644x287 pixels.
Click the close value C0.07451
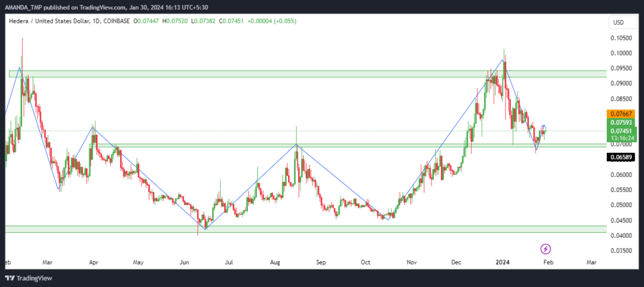231,21
